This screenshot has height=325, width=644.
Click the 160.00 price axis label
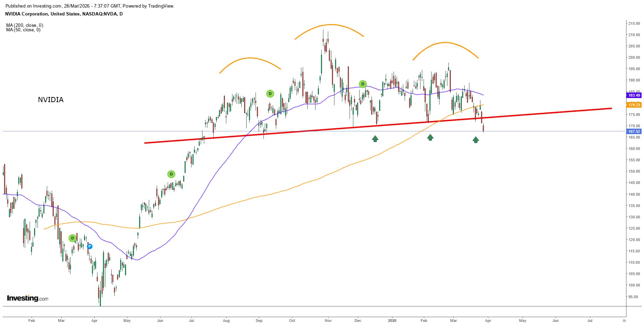click(634, 149)
